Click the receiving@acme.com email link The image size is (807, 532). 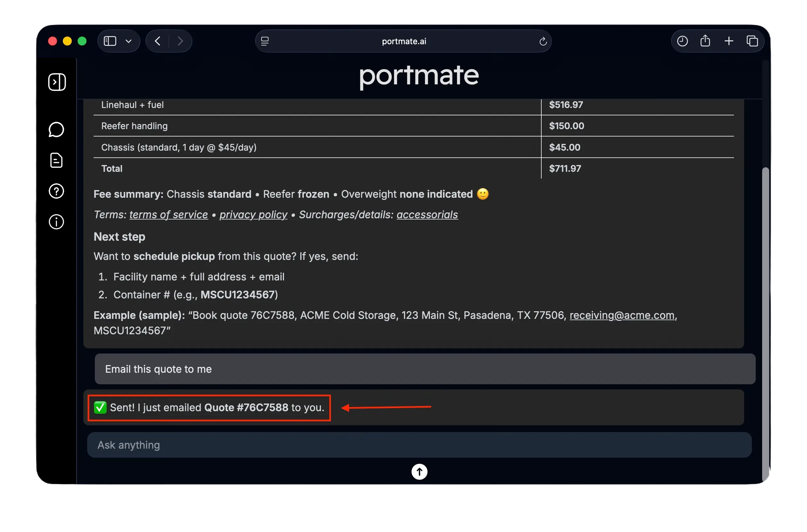(622, 315)
